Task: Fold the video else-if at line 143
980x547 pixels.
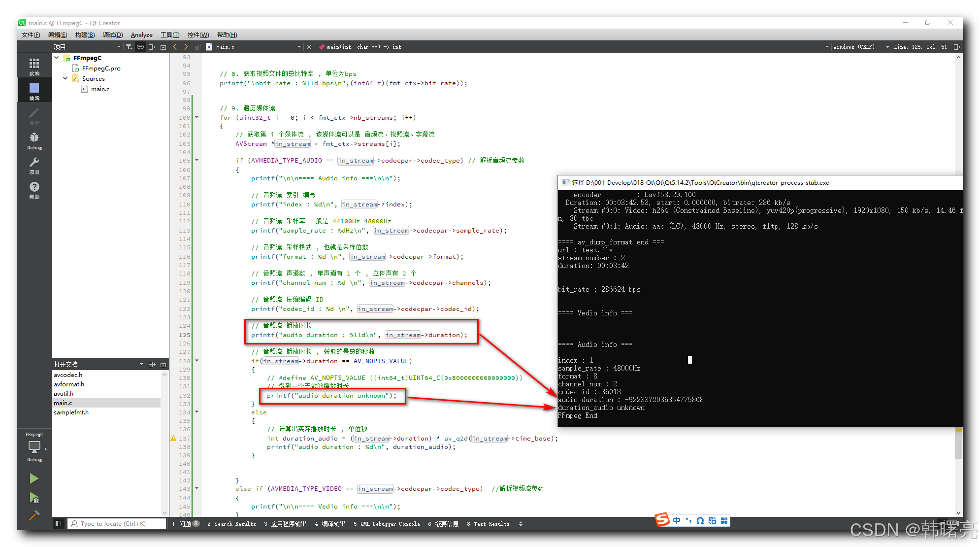Action: click(196, 488)
